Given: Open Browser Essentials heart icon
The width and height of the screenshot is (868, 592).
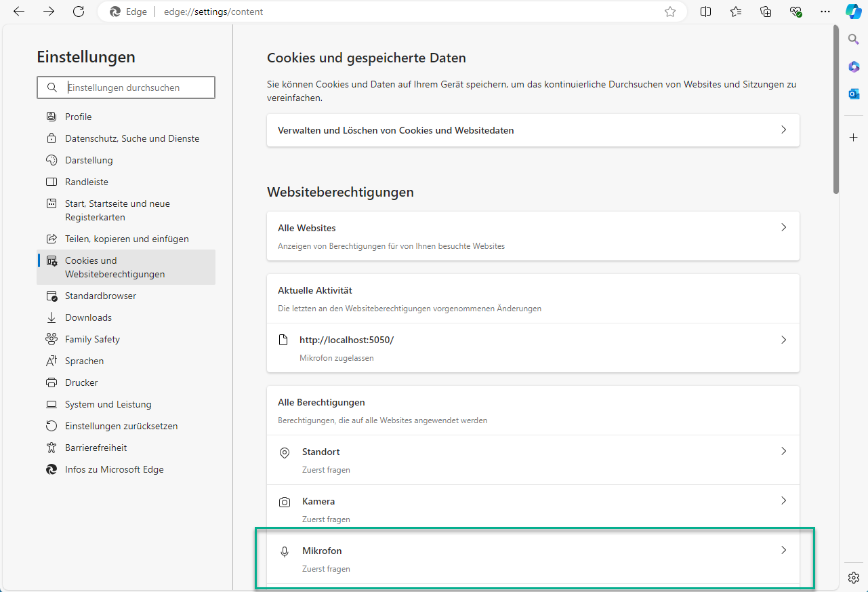Looking at the screenshot, I should pos(795,12).
